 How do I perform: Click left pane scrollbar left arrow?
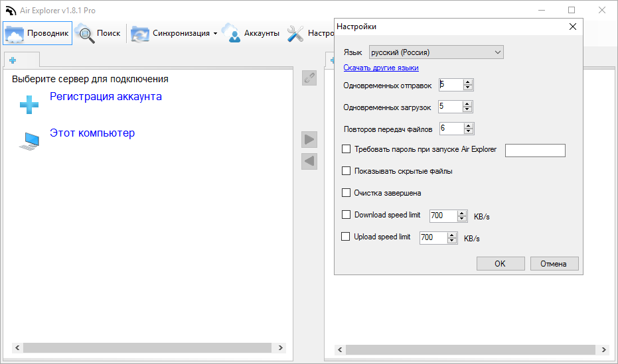pos(17,347)
